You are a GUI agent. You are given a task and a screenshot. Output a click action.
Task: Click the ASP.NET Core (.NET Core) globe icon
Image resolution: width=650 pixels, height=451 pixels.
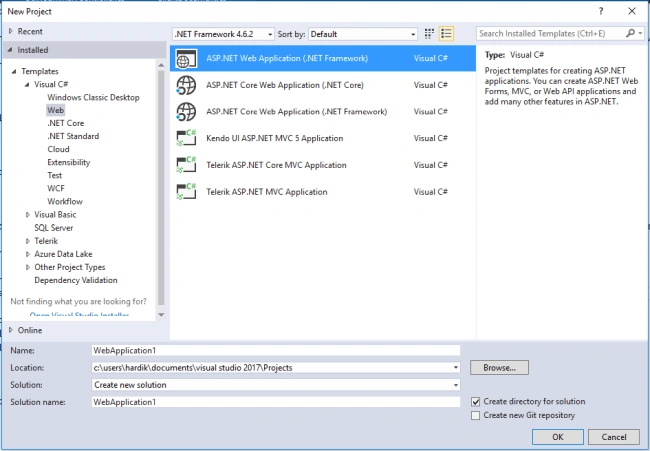coord(186,85)
